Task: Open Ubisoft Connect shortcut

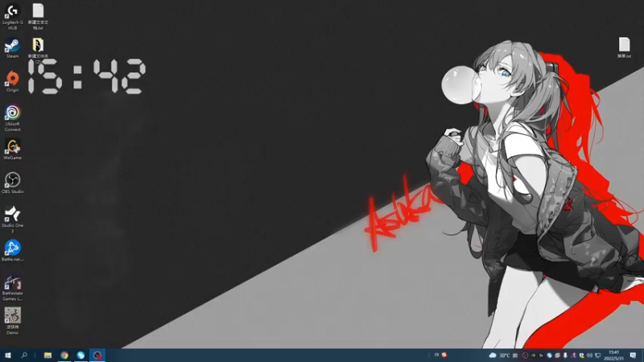Action: [x=12, y=118]
